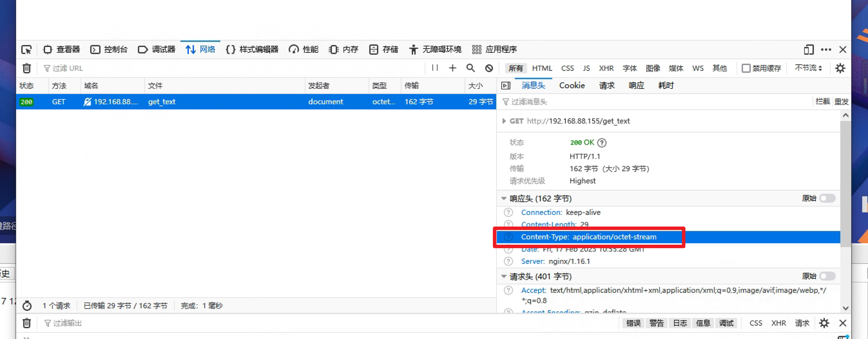Close the developer tools panel

[x=843, y=49]
